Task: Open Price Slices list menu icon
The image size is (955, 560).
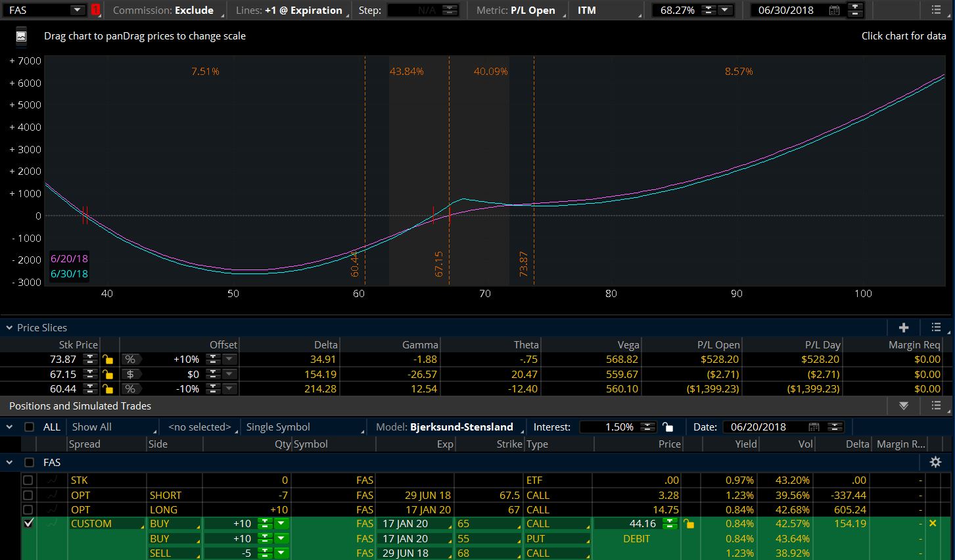Action: click(x=936, y=327)
